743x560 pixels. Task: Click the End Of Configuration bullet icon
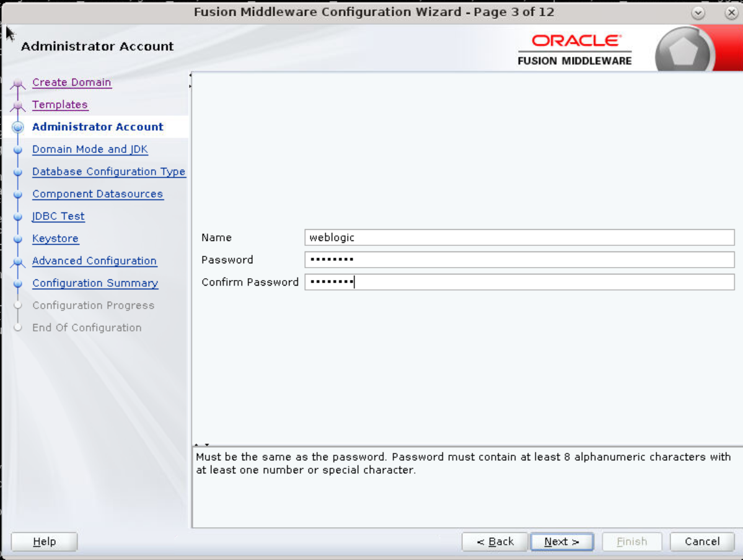(x=18, y=327)
